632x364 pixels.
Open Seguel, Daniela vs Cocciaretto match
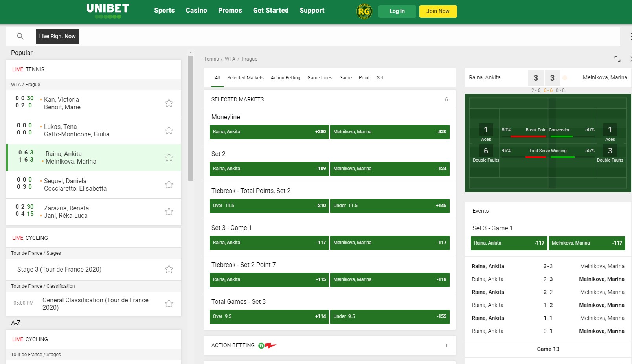coord(94,185)
